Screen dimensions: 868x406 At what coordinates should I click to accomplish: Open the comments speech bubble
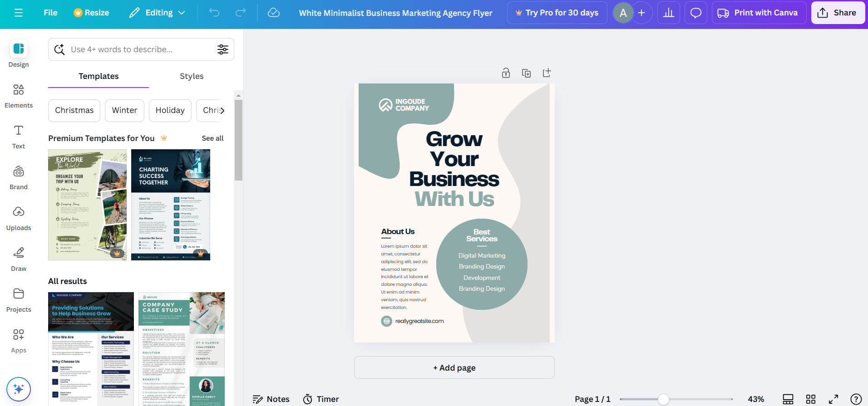[x=696, y=13]
